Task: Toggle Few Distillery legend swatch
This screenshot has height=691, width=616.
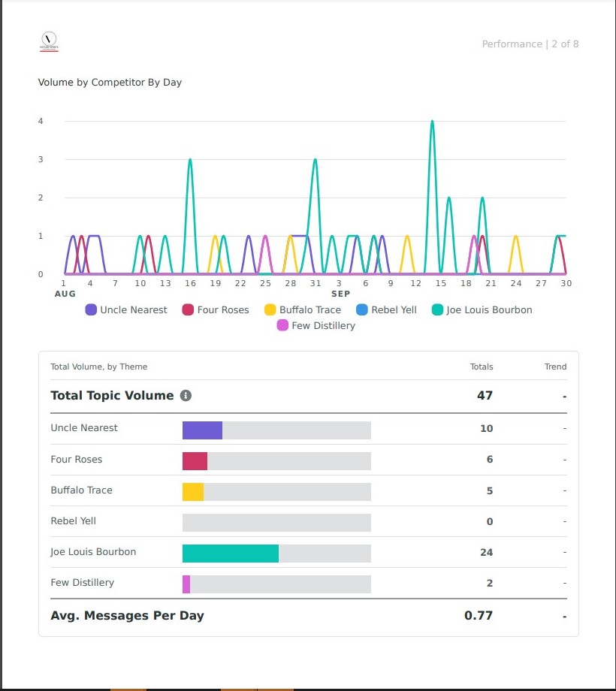Action: tap(282, 326)
